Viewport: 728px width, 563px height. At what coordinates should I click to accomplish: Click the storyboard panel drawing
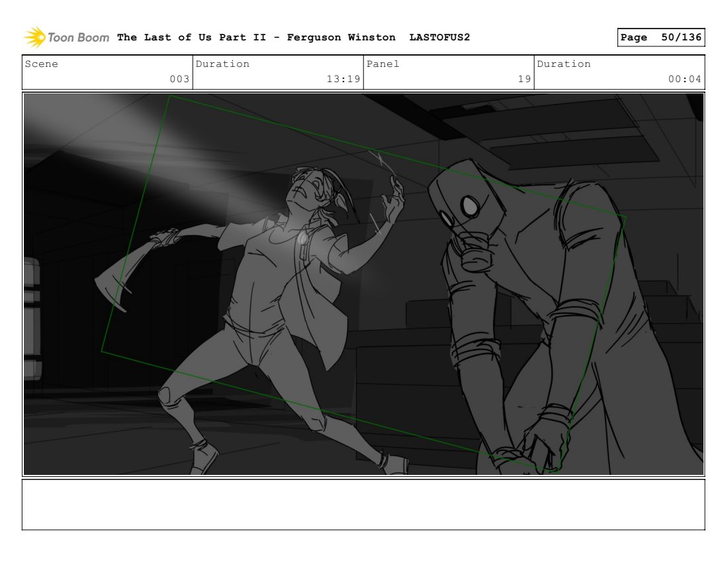pos(363,284)
